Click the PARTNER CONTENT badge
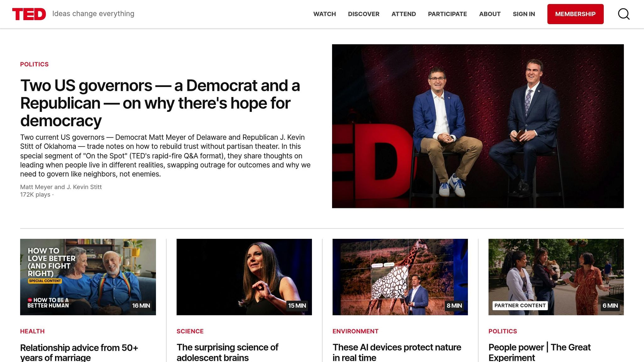 [x=520, y=305]
